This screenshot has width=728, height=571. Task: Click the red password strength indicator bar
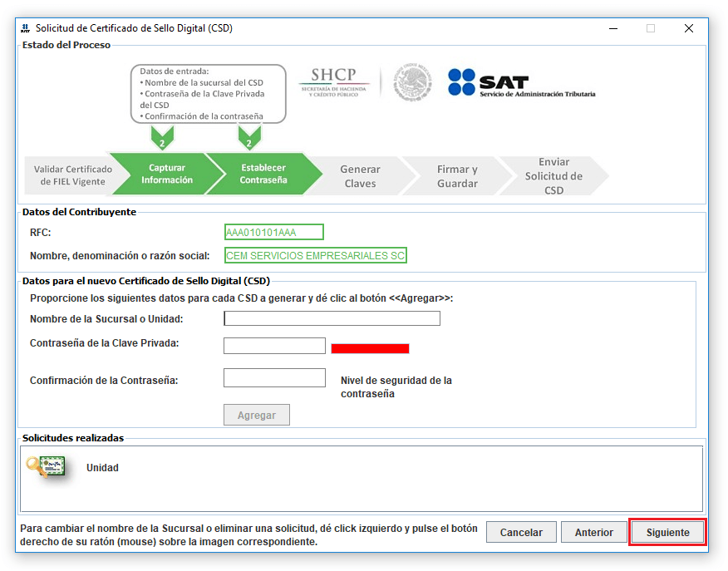tap(370, 348)
